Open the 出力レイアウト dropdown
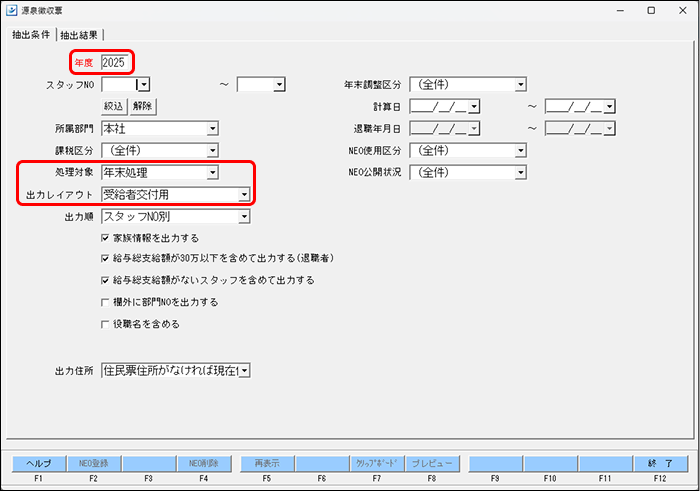The height and width of the screenshot is (491, 700). click(x=244, y=195)
